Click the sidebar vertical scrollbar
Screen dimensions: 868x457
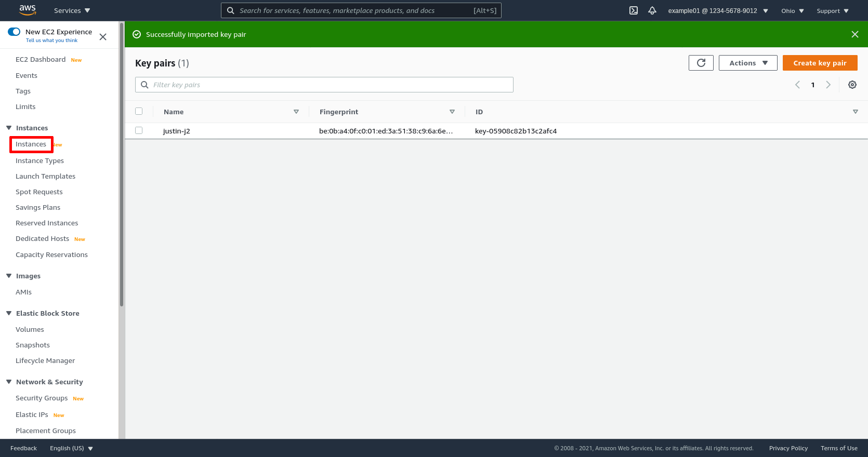click(x=122, y=164)
